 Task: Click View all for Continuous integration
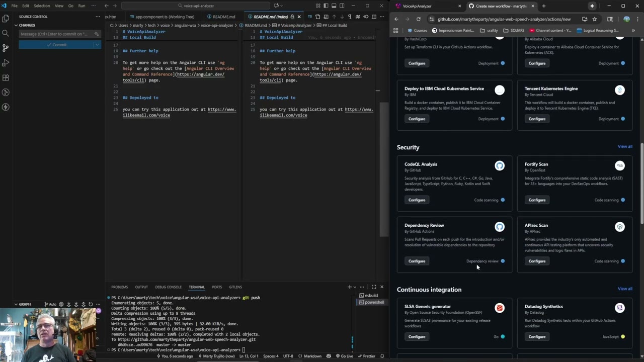(625, 289)
